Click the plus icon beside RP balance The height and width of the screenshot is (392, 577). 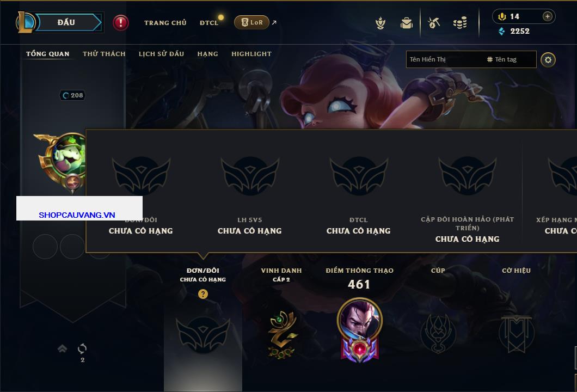tap(548, 16)
